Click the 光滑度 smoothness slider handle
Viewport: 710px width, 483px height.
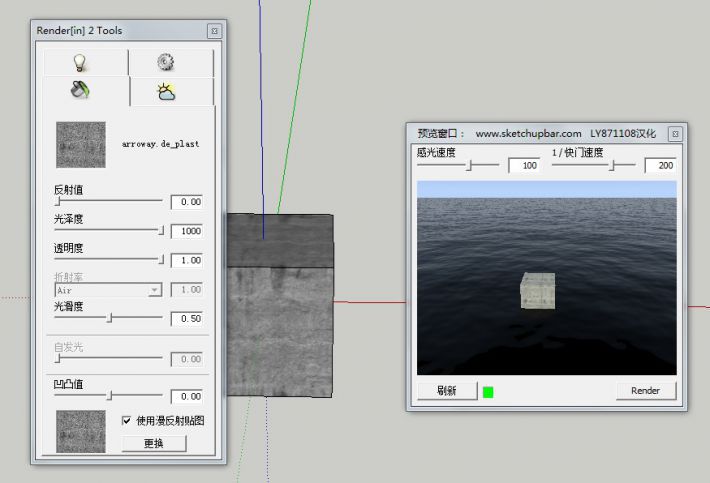pyautogui.click(x=110, y=318)
